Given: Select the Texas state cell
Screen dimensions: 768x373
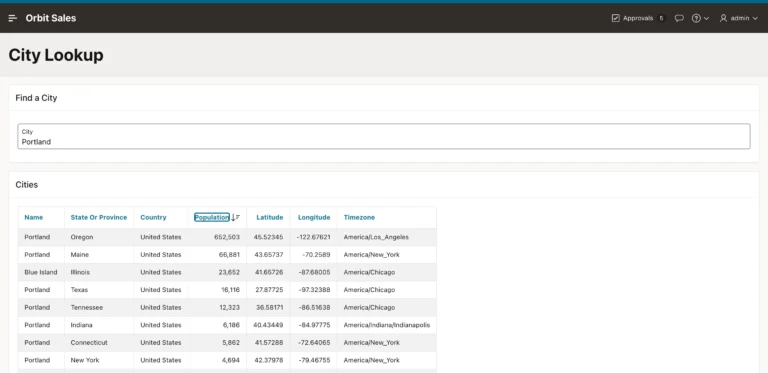Looking at the screenshot, I should click(x=79, y=290).
